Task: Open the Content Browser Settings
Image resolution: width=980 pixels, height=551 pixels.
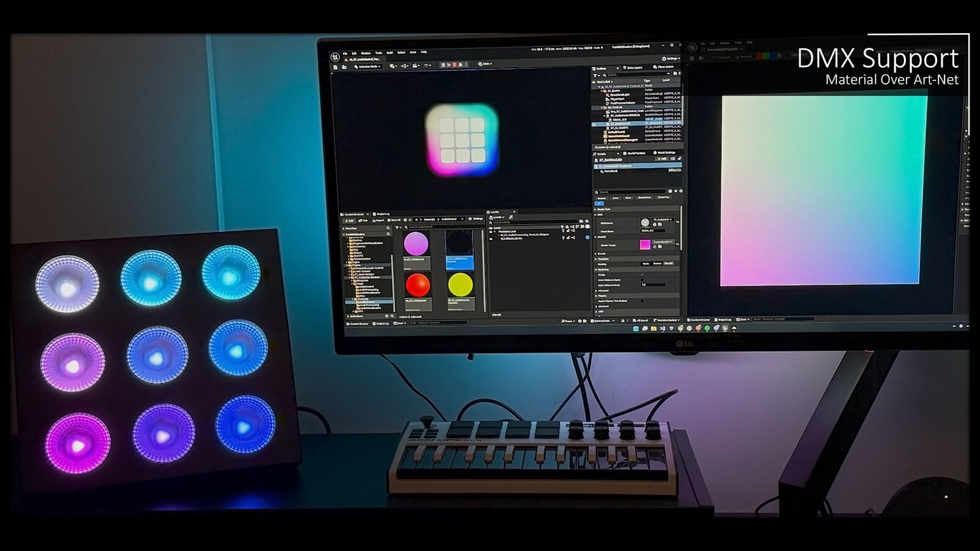Action: pos(476,219)
